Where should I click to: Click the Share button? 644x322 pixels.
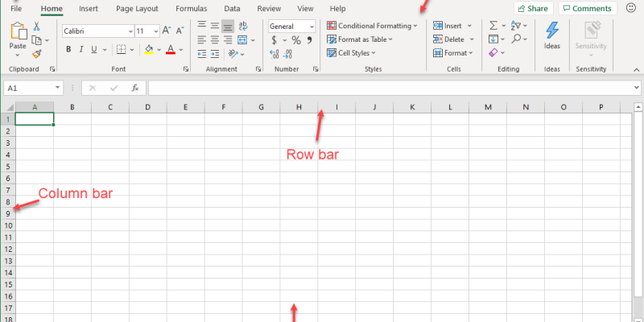[x=531, y=8]
